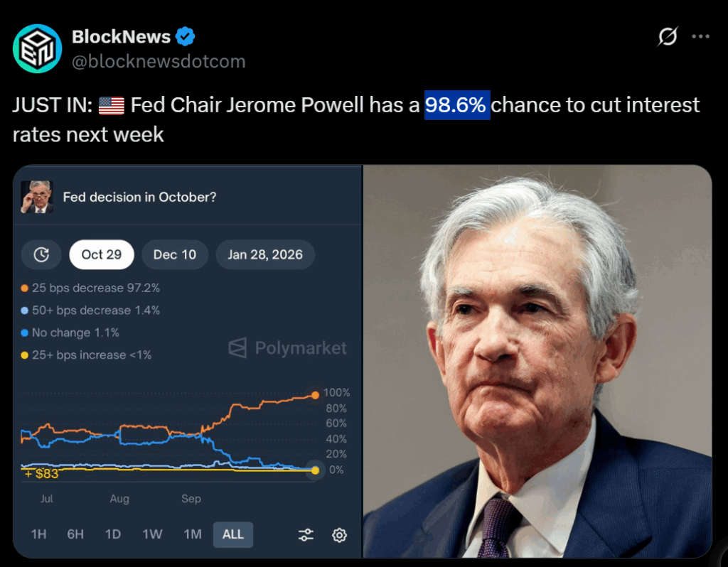The width and height of the screenshot is (728, 567).
Task: Switch to the Jan 28, 2026 tab
Action: (x=265, y=254)
